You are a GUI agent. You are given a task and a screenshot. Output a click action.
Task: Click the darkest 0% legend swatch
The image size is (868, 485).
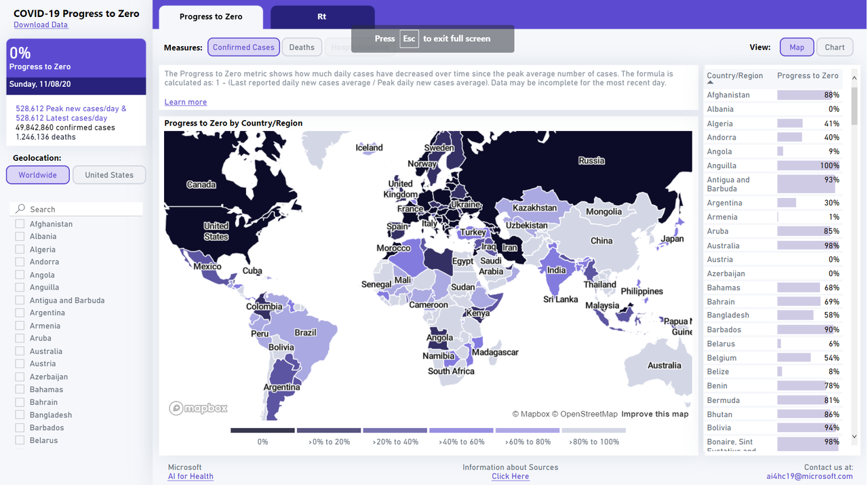pyautogui.click(x=262, y=430)
